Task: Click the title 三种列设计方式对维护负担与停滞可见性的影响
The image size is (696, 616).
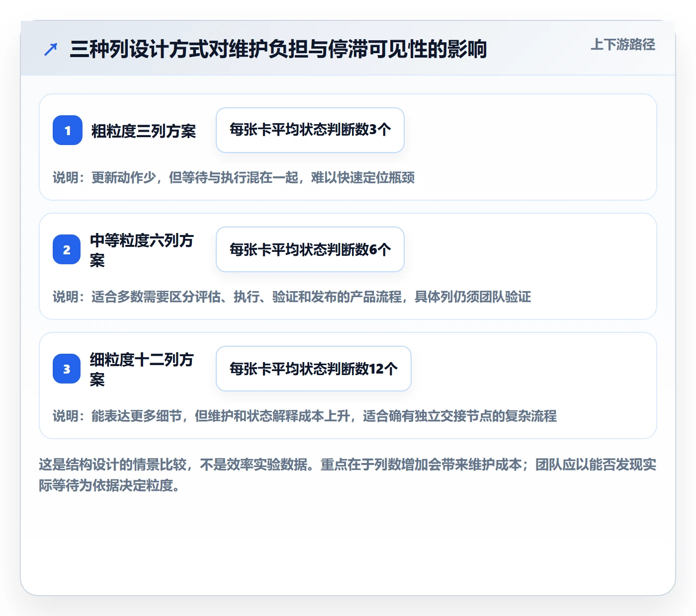Action: 278,49
